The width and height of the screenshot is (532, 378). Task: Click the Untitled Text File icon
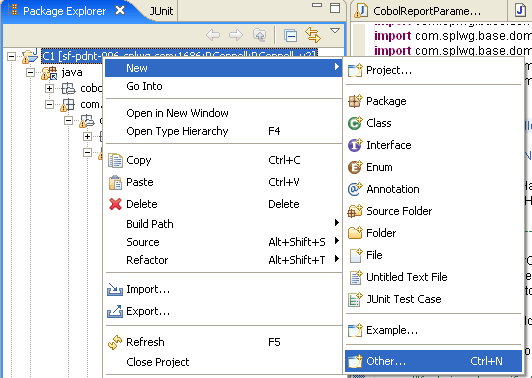(356, 277)
